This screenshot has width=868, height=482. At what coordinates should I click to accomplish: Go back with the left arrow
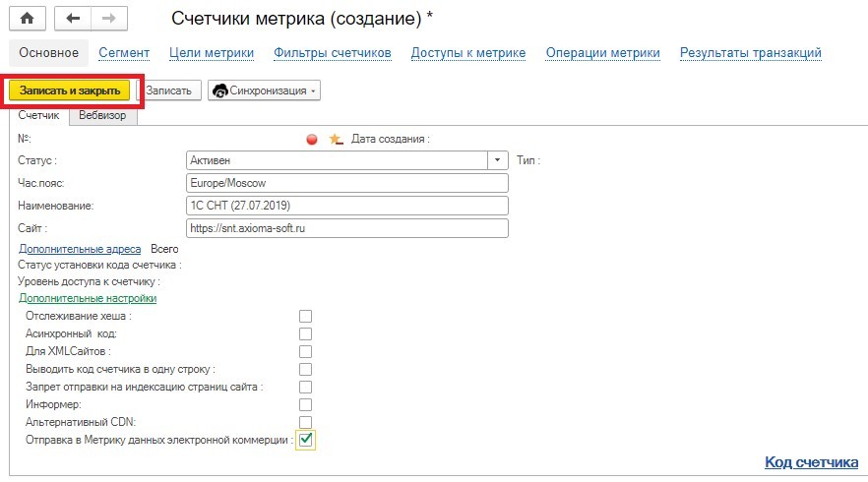tap(73, 19)
